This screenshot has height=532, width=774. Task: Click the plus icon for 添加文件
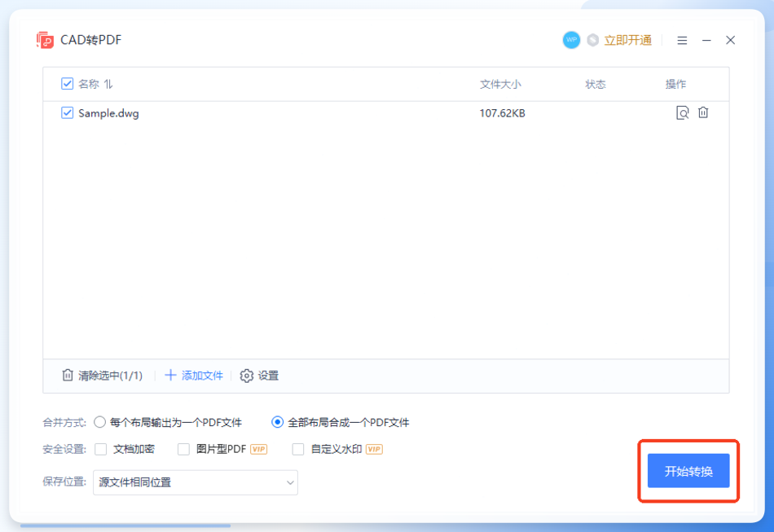click(x=170, y=376)
